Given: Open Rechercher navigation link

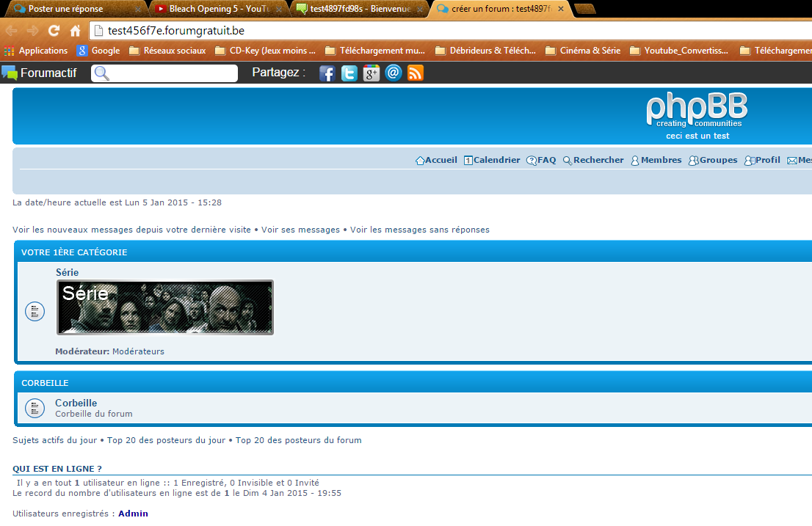Looking at the screenshot, I should point(593,161).
